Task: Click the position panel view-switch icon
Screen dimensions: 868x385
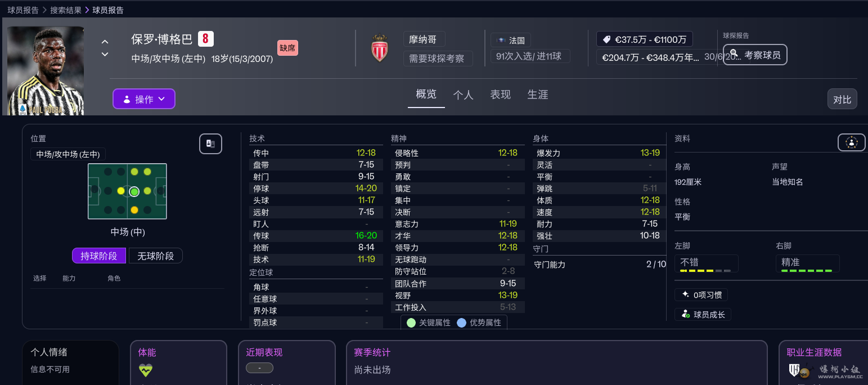Action: [210, 144]
